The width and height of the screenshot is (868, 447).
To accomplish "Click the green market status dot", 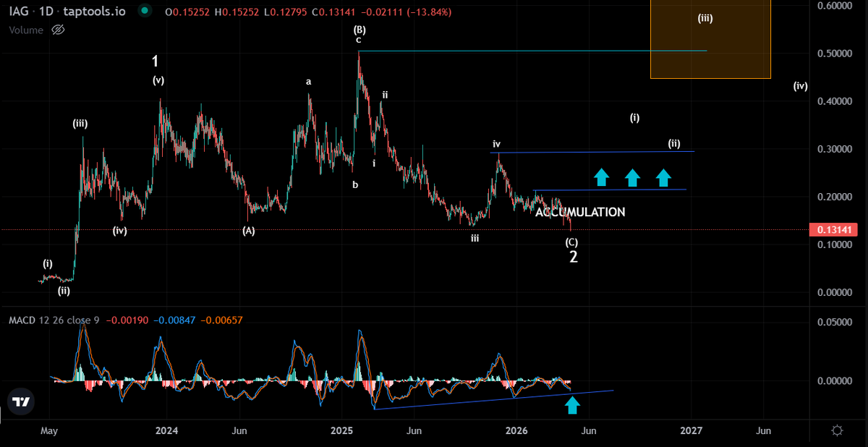I will [145, 12].
